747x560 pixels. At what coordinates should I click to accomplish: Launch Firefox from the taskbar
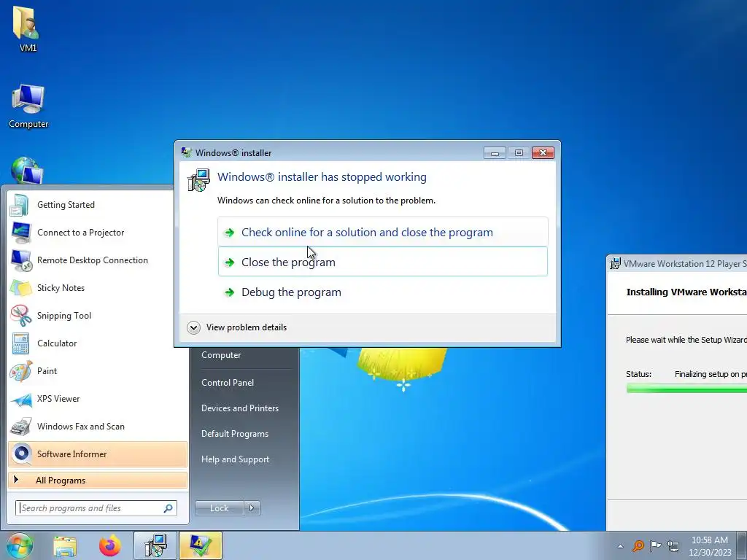point(109,545)
